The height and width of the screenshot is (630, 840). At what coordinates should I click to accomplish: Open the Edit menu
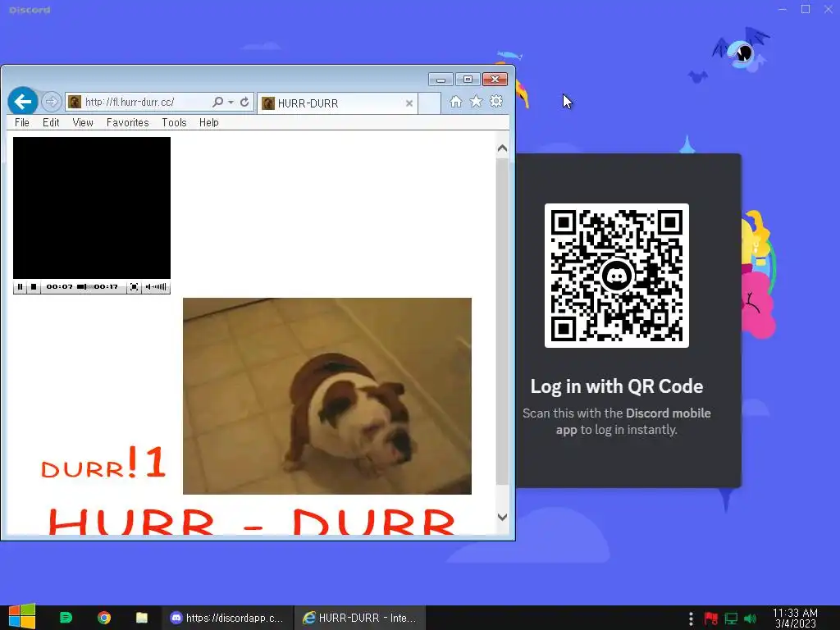51,123
